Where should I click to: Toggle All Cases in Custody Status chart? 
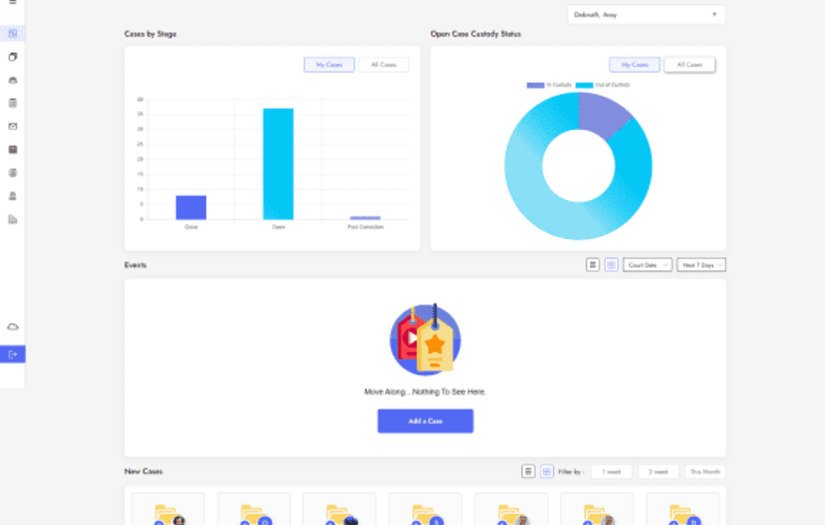[689, 65]
